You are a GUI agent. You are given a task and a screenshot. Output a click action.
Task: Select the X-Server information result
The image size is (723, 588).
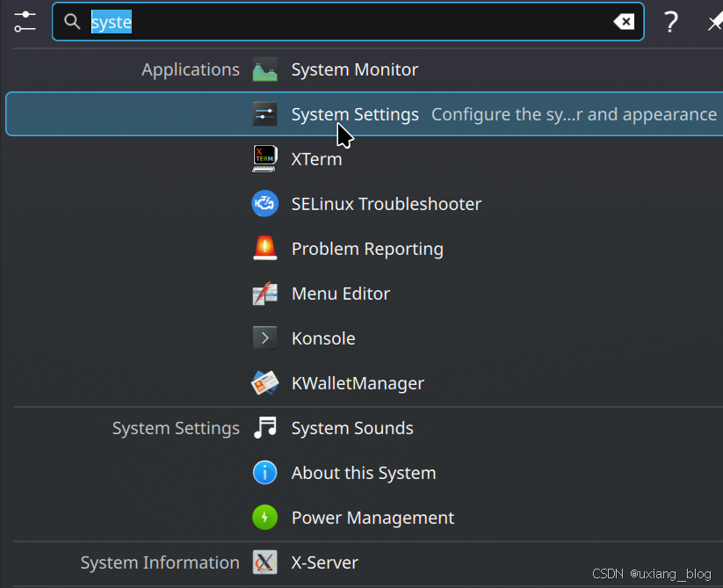coord(325,563)
